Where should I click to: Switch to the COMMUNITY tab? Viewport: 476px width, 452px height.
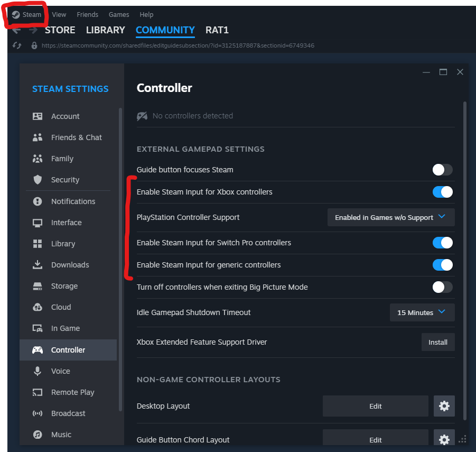[165, 30]
